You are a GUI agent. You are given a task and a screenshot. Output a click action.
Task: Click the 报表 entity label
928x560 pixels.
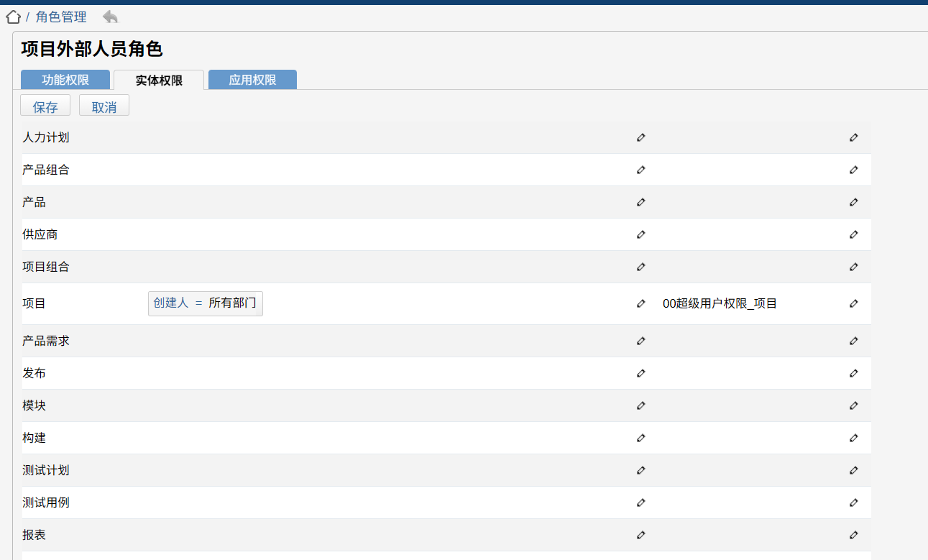pos(34,536)
